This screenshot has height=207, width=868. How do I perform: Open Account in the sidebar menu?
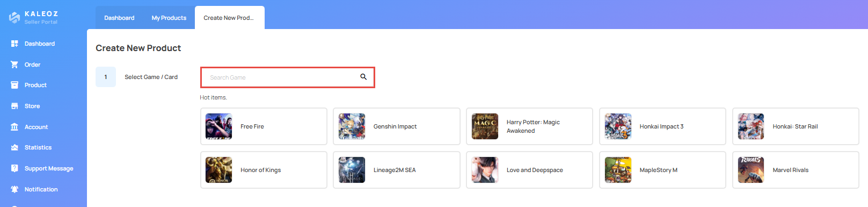click(36, 127)
